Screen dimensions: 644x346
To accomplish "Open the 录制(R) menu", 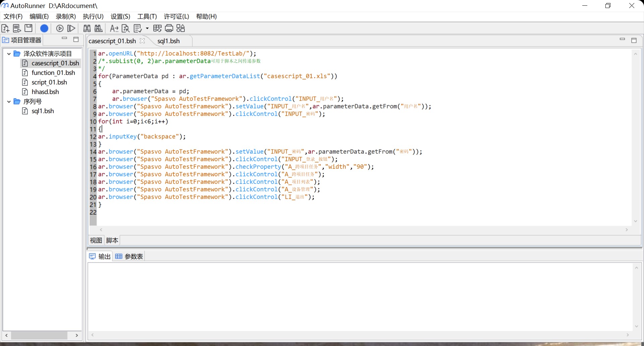I will (x=66, y=16).
